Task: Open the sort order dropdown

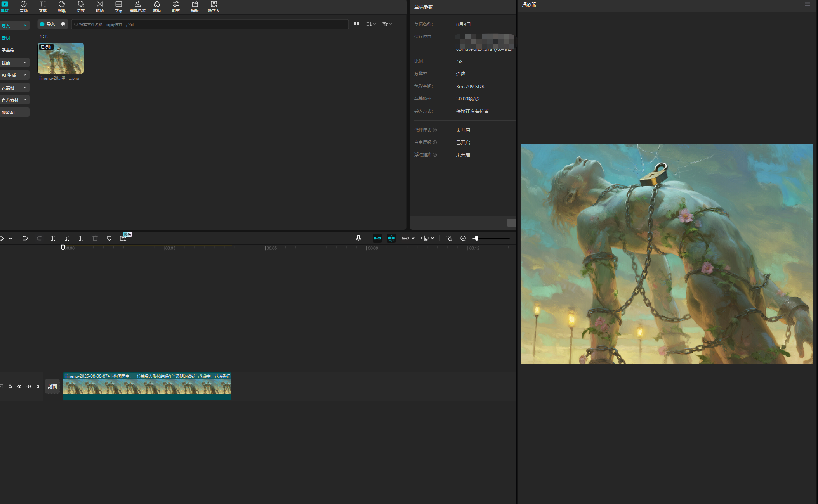Action: click(x=371, y=24)
